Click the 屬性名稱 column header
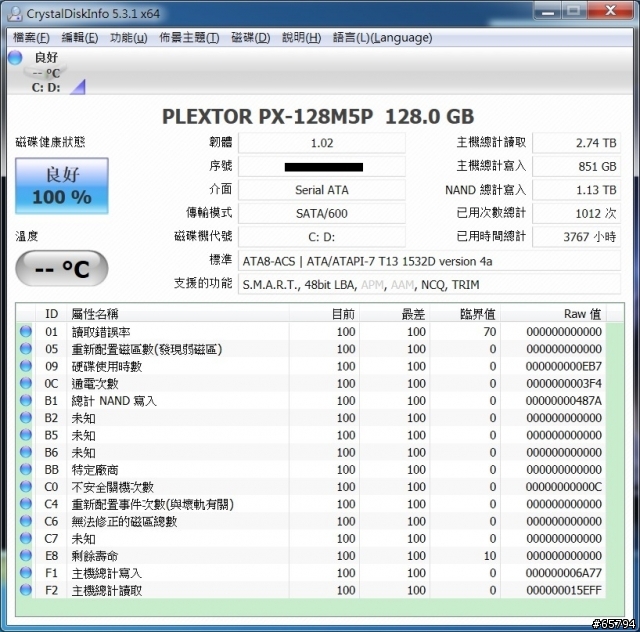 click(x=178, y=314)
